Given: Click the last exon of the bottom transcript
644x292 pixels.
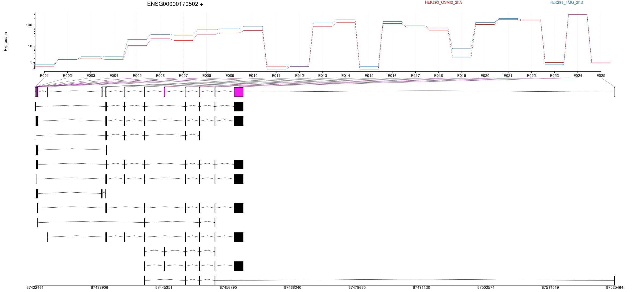Looking at the screenshot, I should [x=614, y=280].
